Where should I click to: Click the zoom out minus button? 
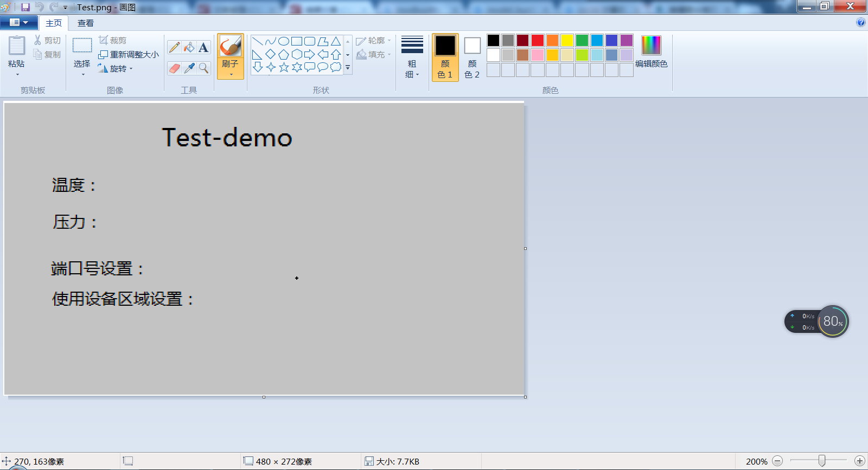point(777,461)
